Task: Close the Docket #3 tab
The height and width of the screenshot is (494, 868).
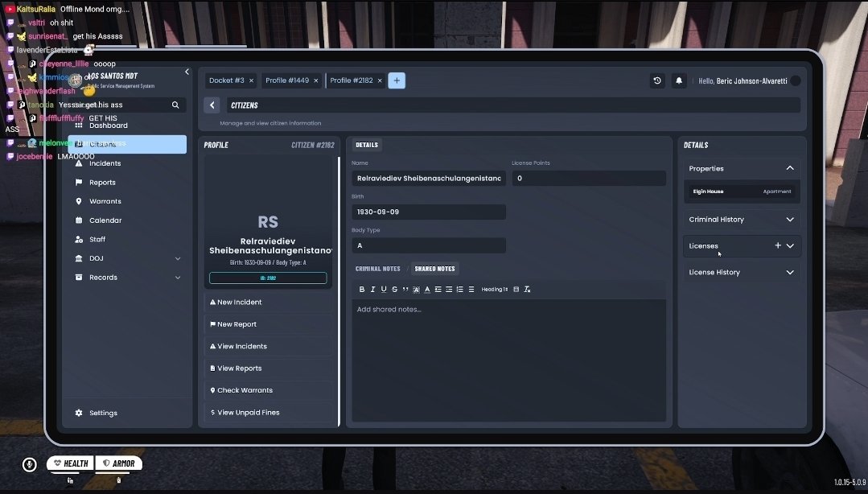Action: tap(251, 80)
